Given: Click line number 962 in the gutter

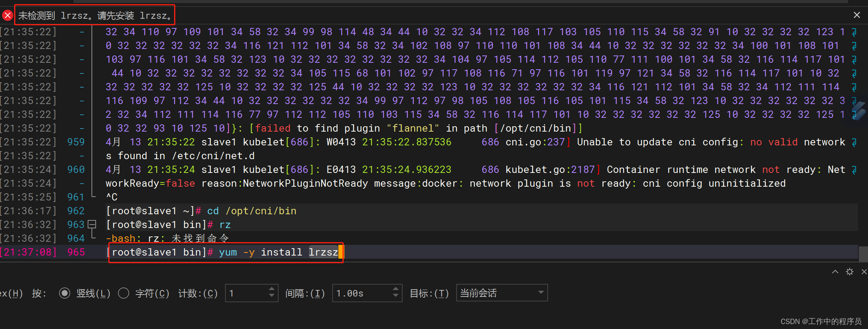Looking at the screenshot, I should click(76, 211).
